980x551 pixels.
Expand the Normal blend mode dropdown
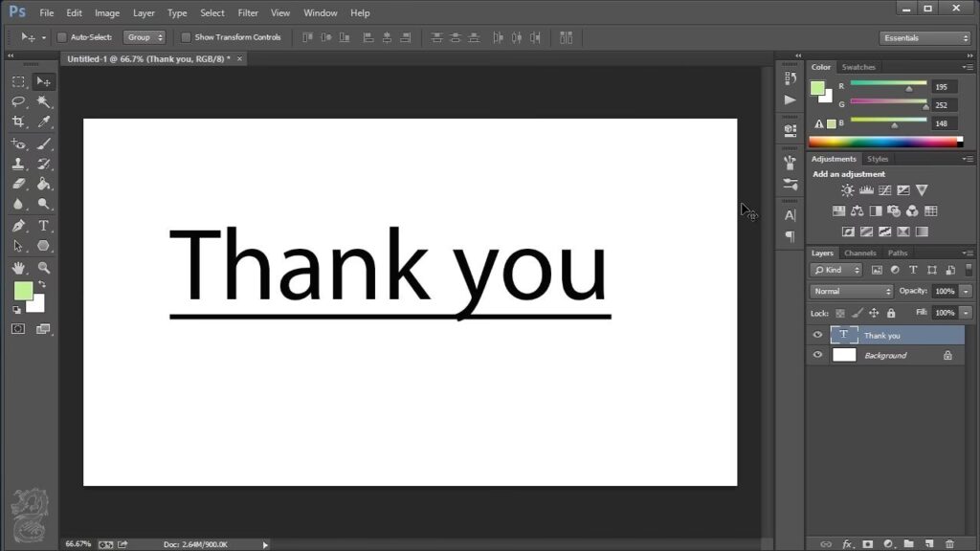[851, 291]
